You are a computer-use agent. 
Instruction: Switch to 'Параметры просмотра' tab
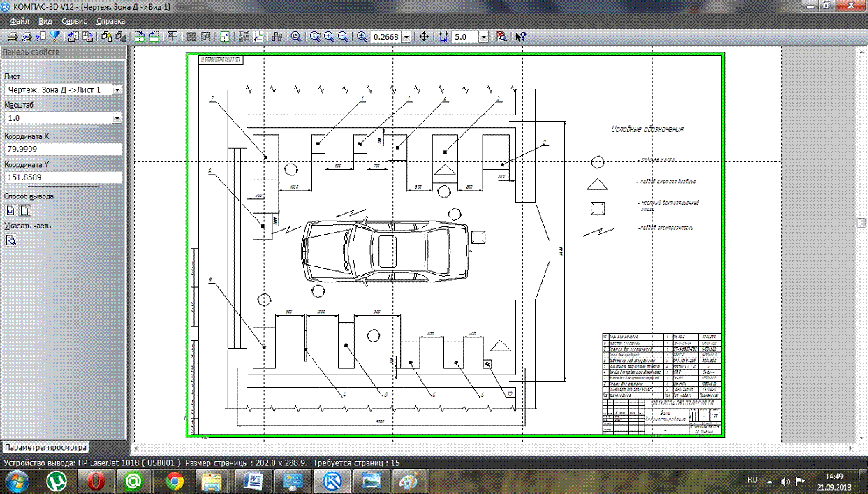tap(45, 447)
